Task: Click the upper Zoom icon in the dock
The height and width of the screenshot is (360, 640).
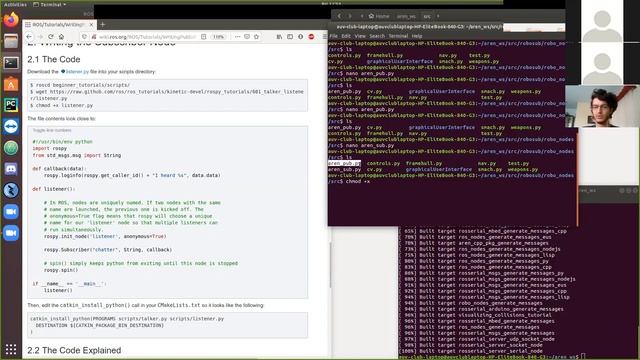Action: tap(11, 212)
